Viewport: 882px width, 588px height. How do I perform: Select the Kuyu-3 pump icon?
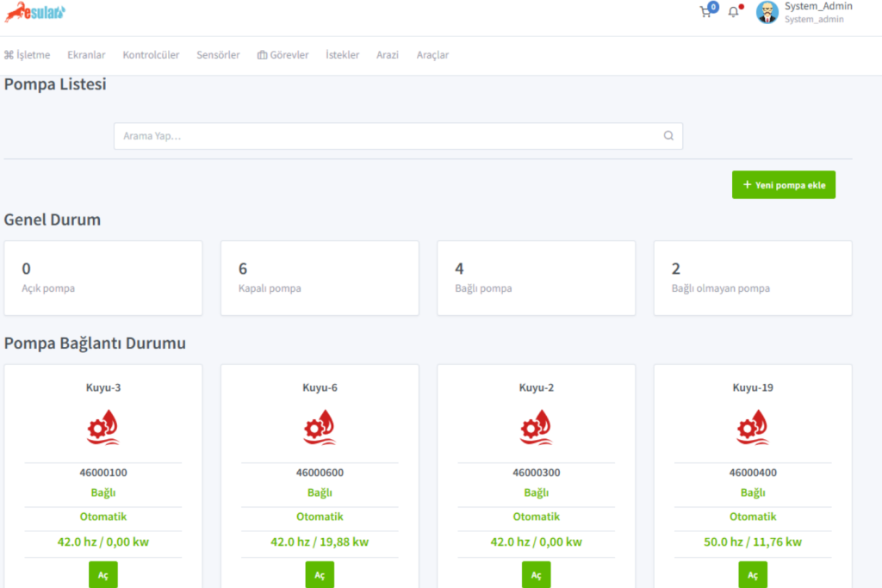(103, 428)
